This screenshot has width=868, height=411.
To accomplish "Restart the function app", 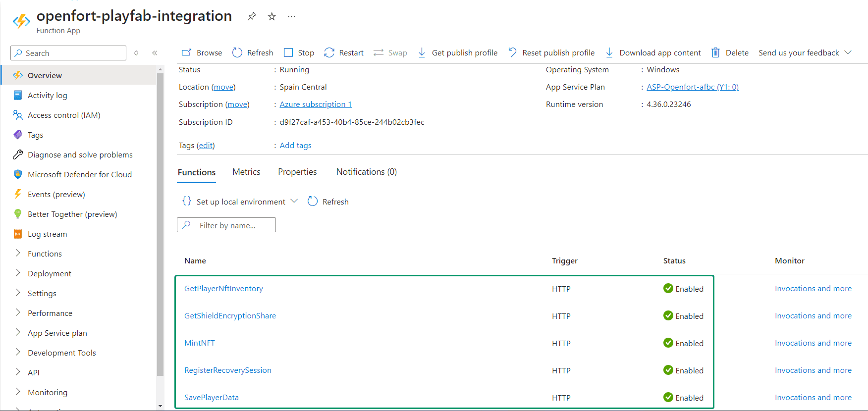I will [344, 52].
